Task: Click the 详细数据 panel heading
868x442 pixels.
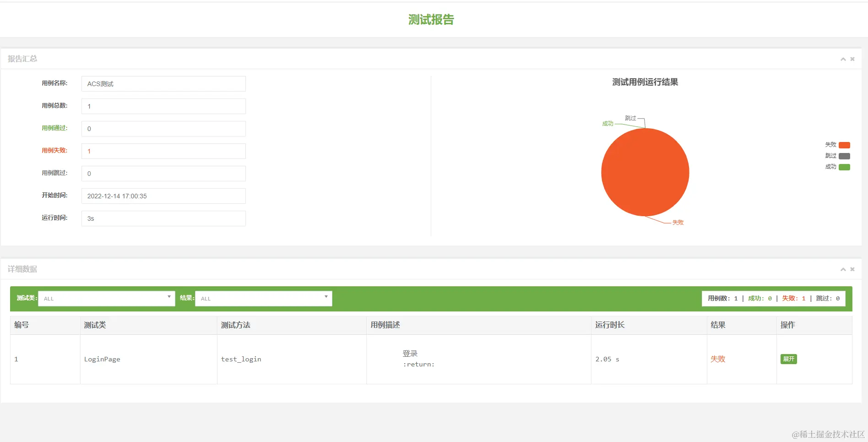Action: 22,269
